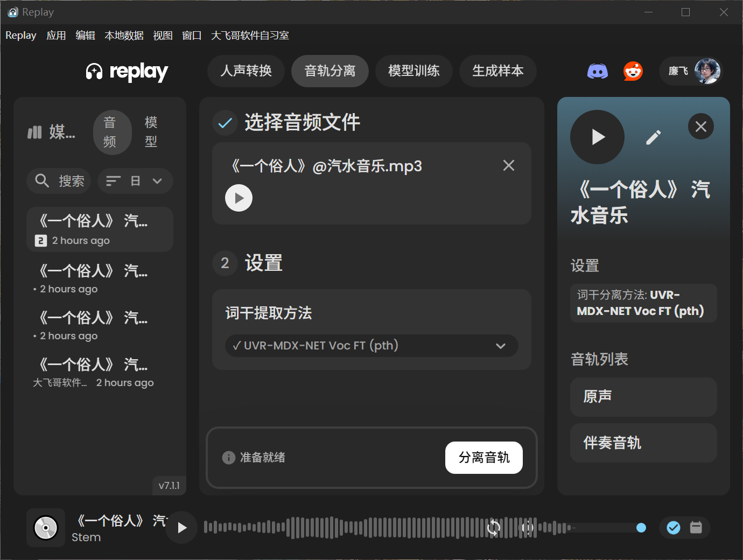Select the 模型 tab in the media panel
This screenshot has height=560, width=743.
pyautogui.click(x=151, y=132)
